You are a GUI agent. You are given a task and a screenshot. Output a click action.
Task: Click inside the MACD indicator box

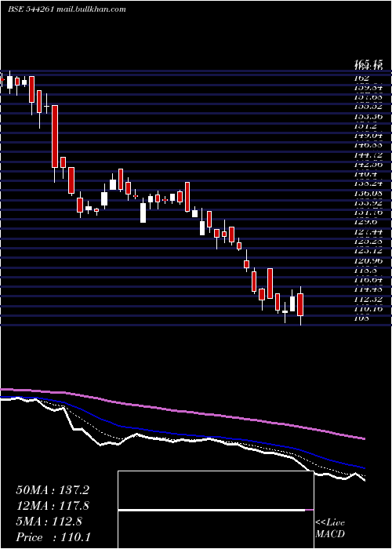point(216,510)
